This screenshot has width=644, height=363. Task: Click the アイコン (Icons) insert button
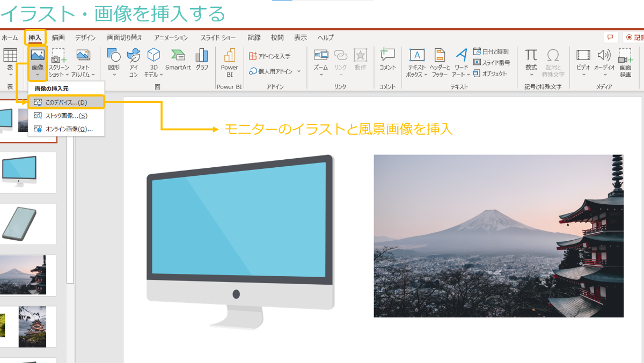133,62
